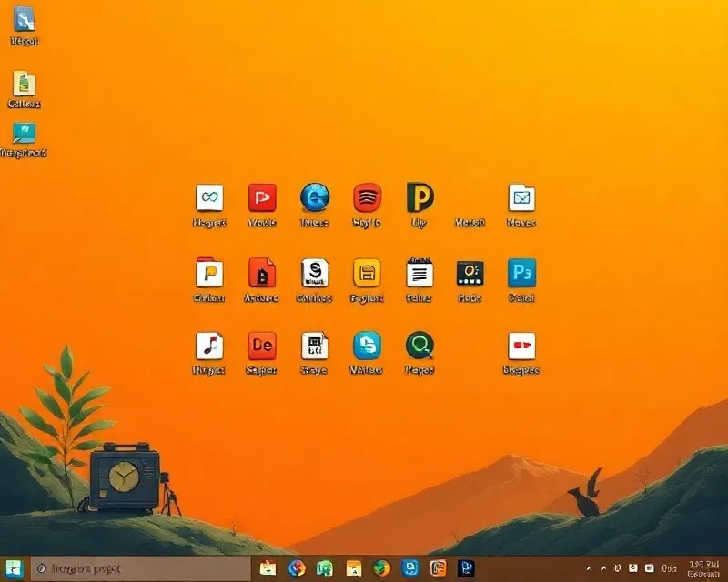
Task: Open the top-left blue desktop shortcut
Action: pos(24,19)
